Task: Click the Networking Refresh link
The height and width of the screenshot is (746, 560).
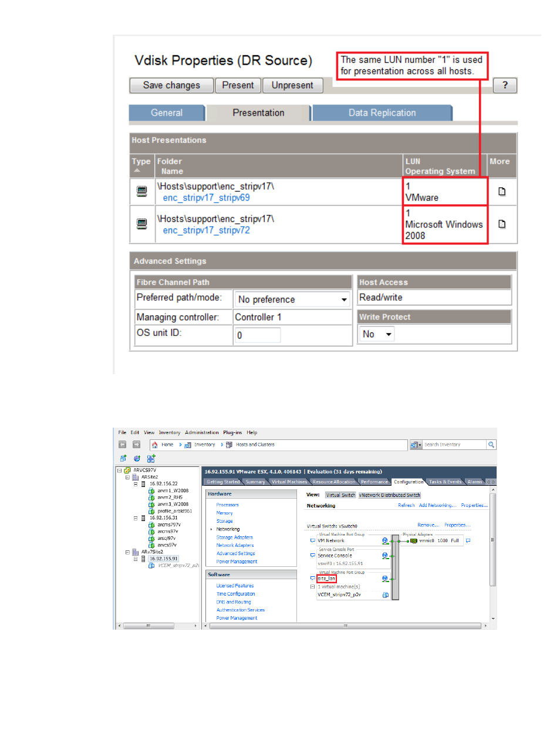Action: [406, 505]
